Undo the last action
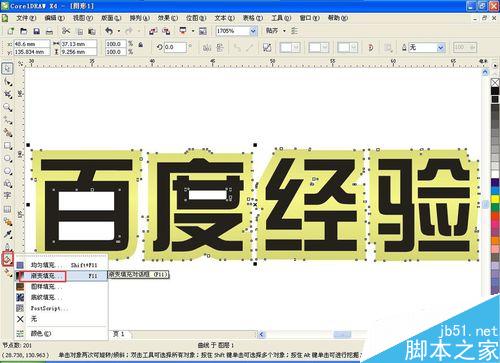This screenshot has height=363, width=500. click(109, 31)
